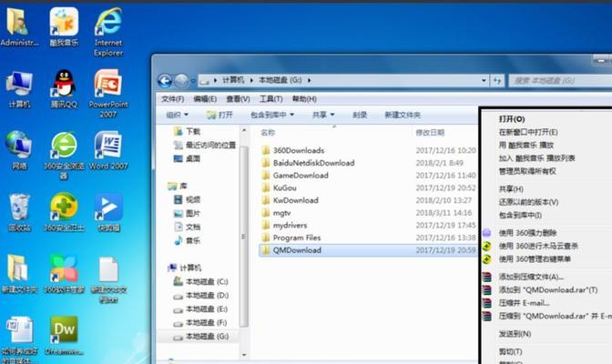612x364 pixels.
Task: Open the 共享 toolbar dropdown
Action: 323,115
